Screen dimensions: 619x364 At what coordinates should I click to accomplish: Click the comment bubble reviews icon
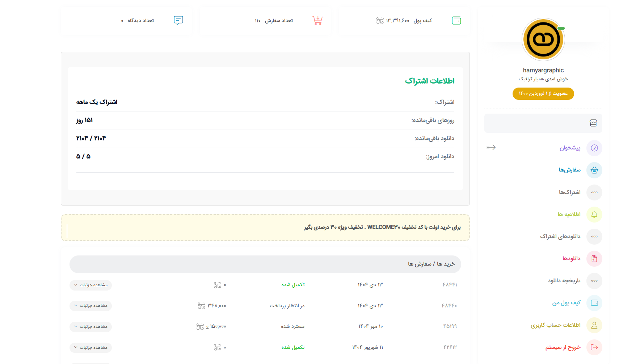click(x=178, y=20)
